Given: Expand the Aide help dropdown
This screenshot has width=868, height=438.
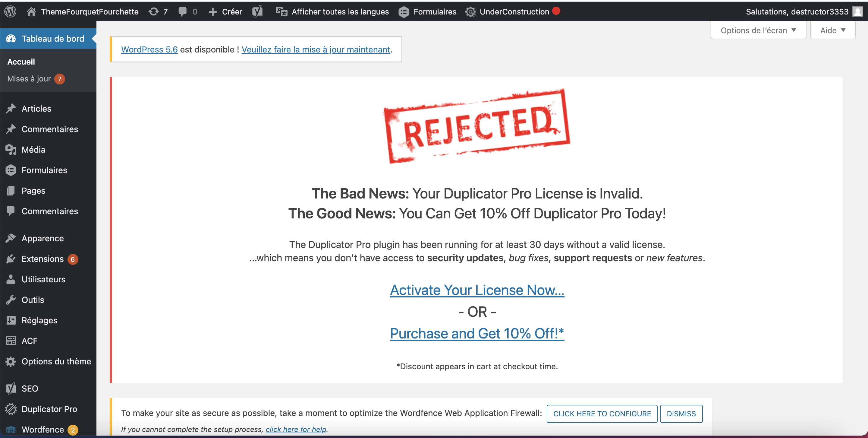Looking at the screenshot, I should 832,30.
